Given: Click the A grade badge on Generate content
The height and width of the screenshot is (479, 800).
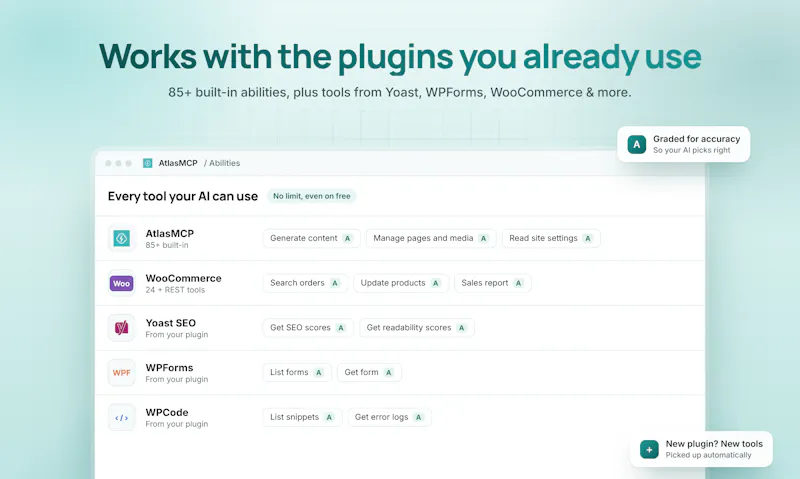Looking at the screenshot, I should [x=347, y=238].
